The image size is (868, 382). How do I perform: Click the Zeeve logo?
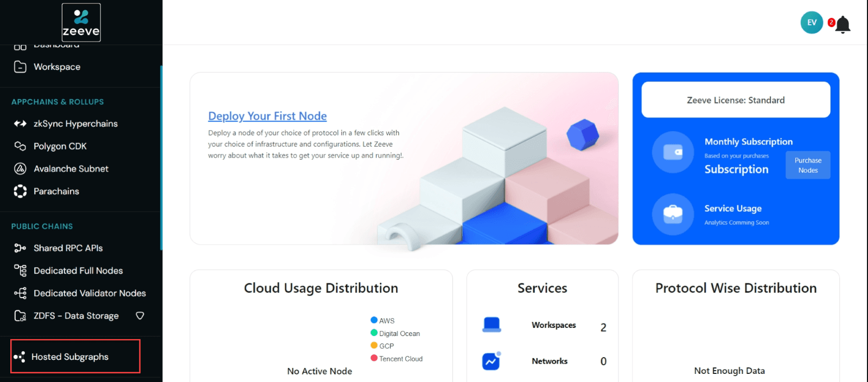click(81, 23)
